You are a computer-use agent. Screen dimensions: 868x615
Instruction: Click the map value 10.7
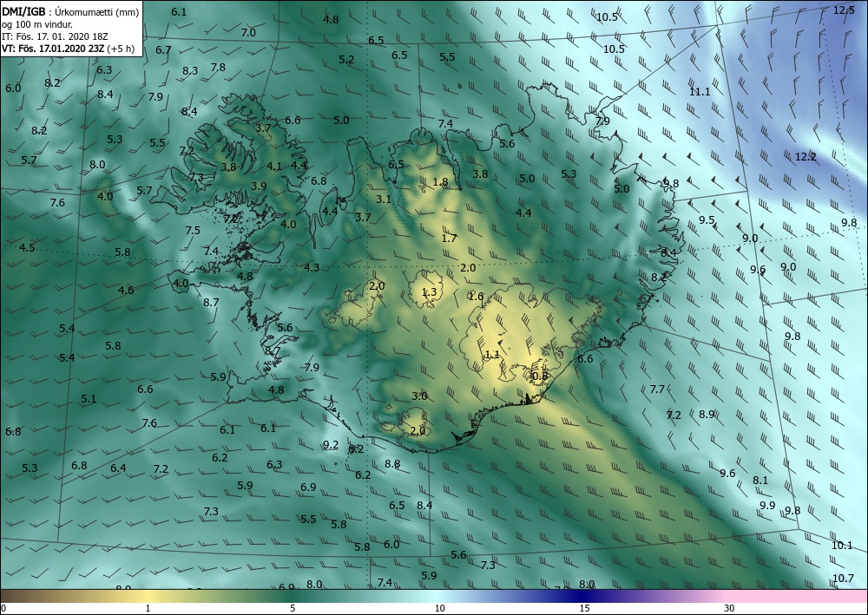click(x=843, y=579)
